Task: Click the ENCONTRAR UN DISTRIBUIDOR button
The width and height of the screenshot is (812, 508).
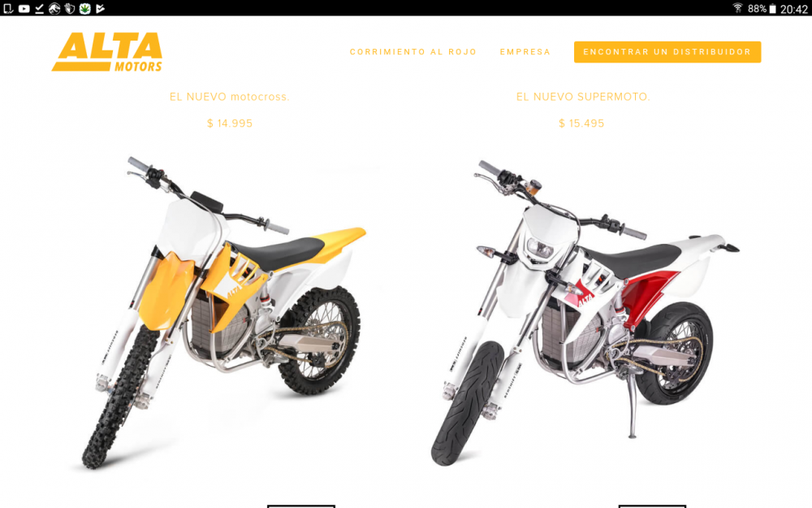Action: [667, 52]
